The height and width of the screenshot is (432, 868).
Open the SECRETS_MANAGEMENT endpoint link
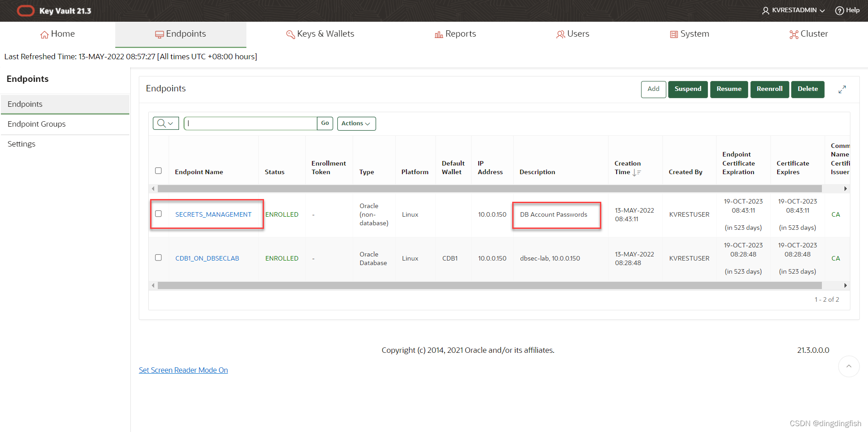213,214
